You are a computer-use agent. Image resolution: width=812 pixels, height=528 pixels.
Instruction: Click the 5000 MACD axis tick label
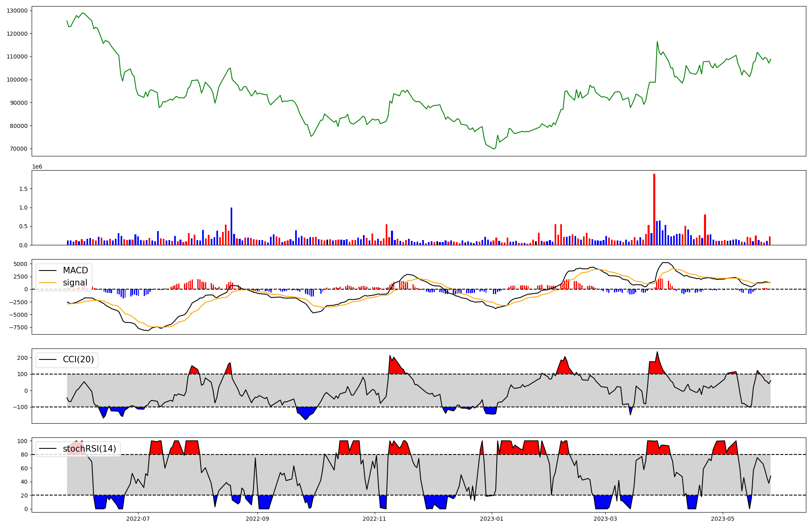click(20, 264)
